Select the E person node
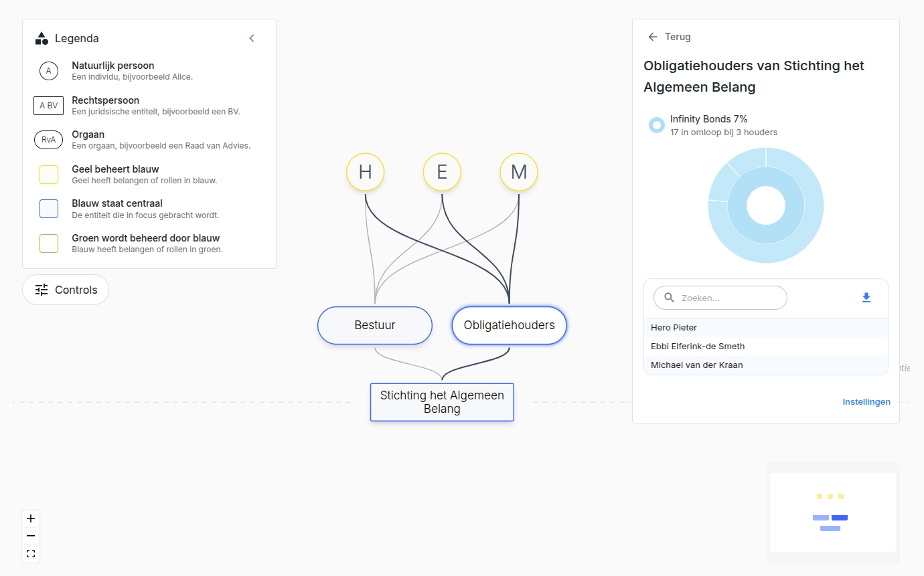The width and height of the screenshot is (924, 576). coord(442,172)
